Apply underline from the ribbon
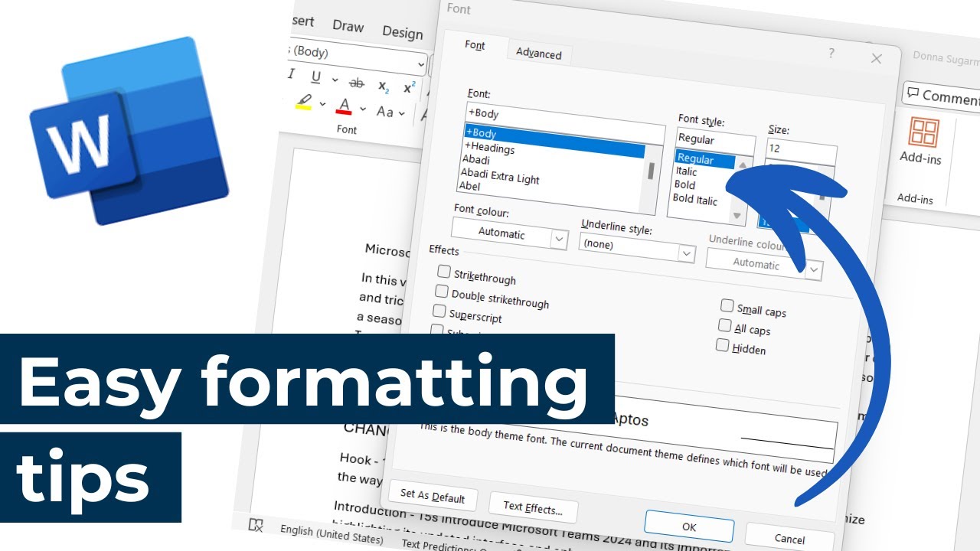 pyautogui.click(x=315, y=77)
